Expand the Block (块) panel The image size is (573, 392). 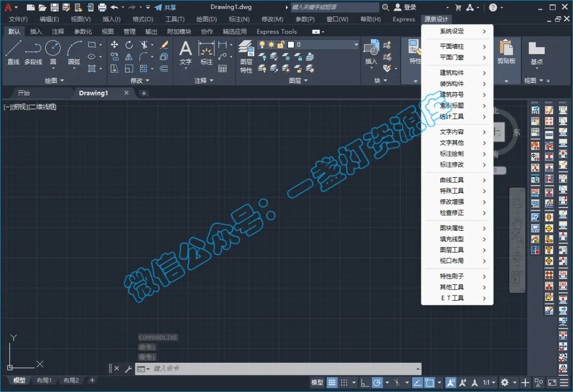point(380,81)
